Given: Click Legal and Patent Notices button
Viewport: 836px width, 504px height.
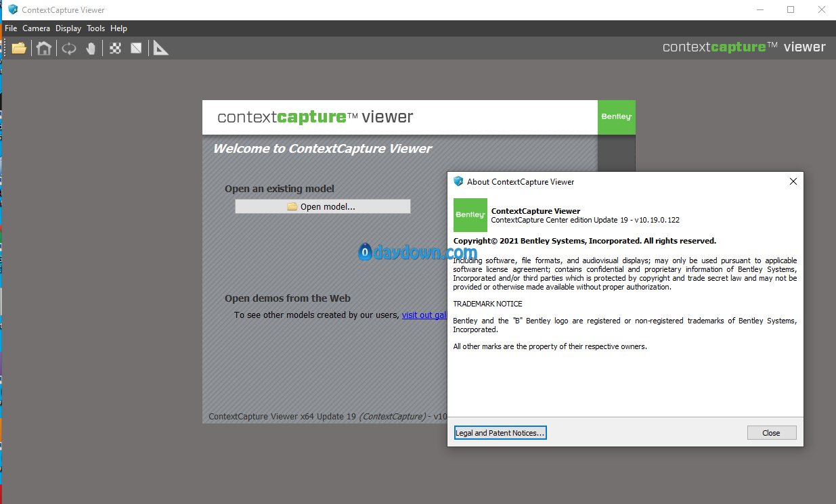Looking at the screenshot, I should [x=500, y=433].
